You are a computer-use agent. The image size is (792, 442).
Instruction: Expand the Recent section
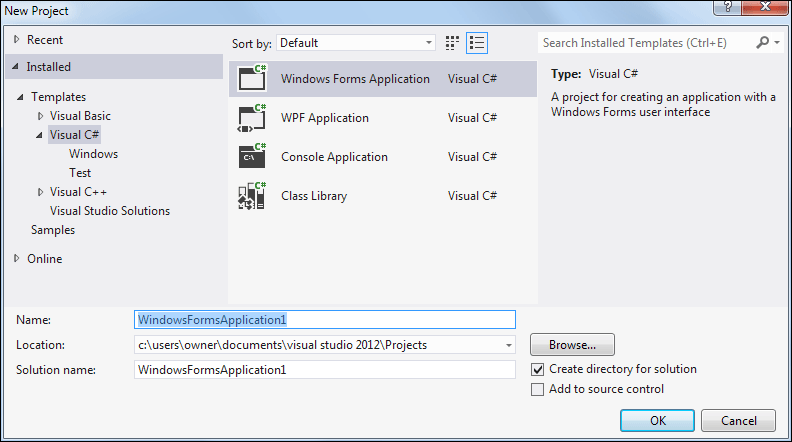tap(16, 39)
